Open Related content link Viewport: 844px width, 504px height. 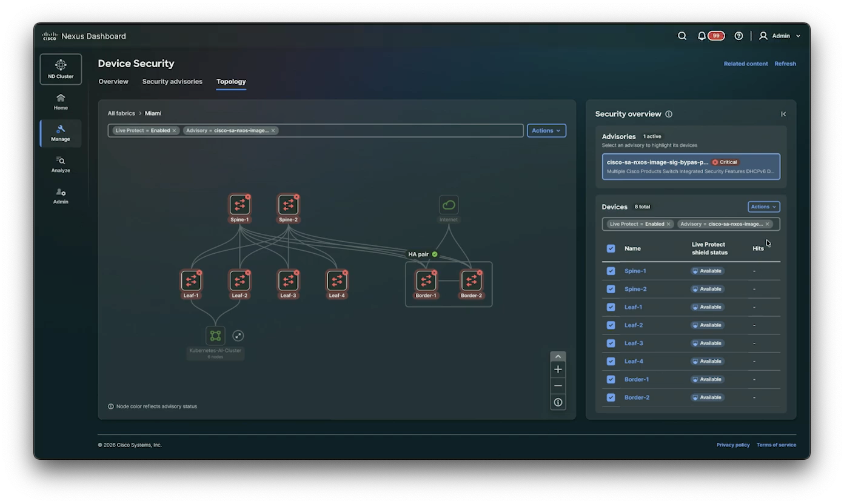point(746,64)
